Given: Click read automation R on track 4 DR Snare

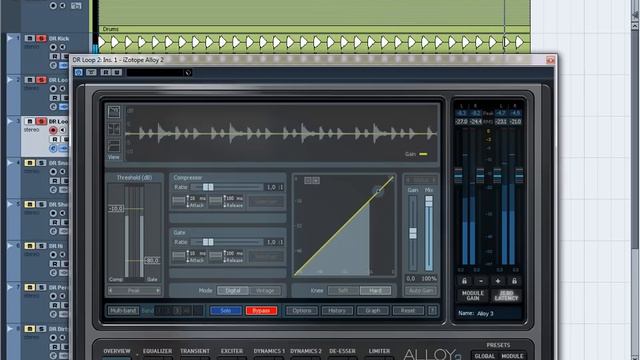Looking at the screenshot, I should pos(55,181).
